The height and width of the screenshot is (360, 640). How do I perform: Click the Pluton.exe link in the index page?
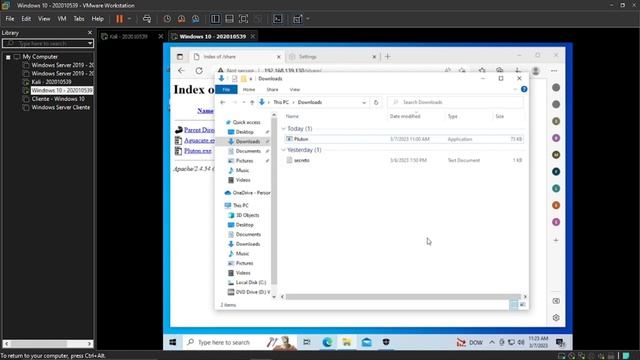[x=198, y=151]
